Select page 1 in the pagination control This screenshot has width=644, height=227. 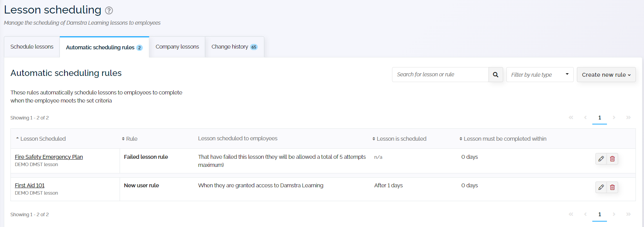(599, 118)
